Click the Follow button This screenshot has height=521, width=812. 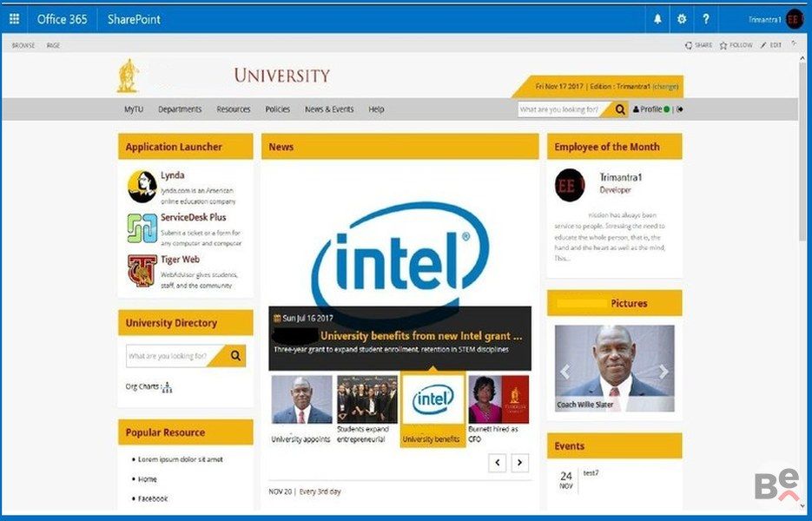pos(736,45)
